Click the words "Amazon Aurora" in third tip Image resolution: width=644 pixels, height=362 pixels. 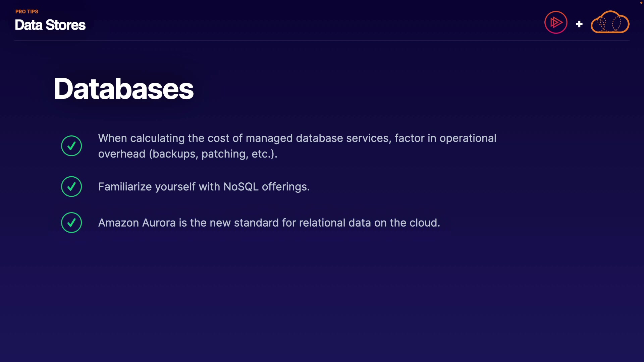[x=137, y=223]
